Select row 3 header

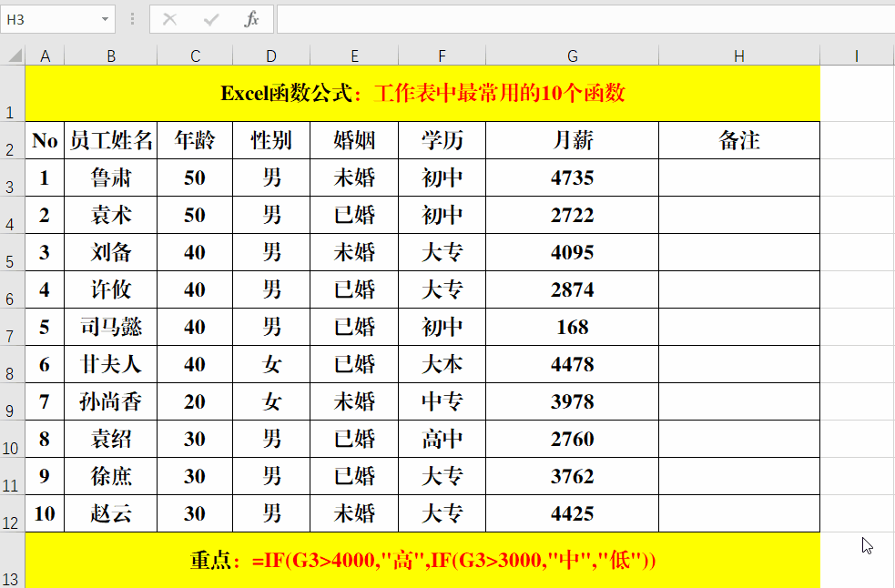click(x=13, y=178)
